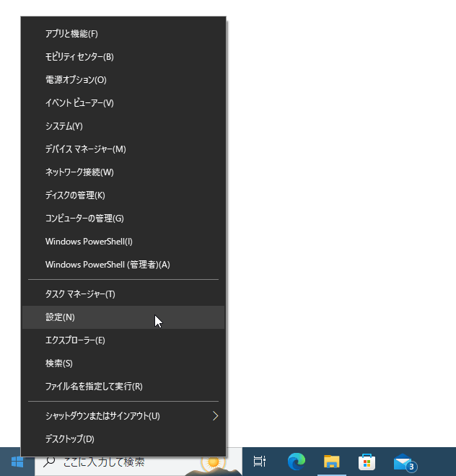Click the weather sun icon in search box

(x=213, y=462)
